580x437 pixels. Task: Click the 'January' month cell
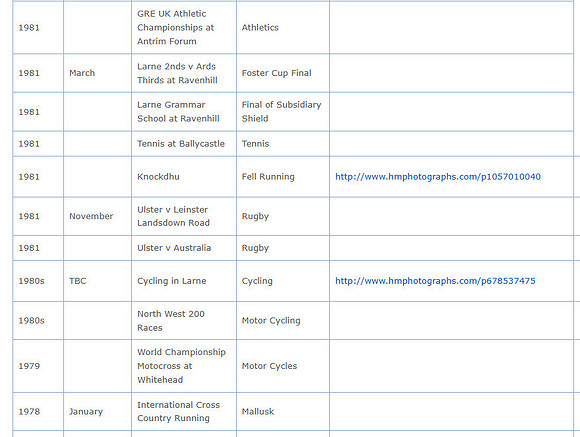(x=97, y=411)
